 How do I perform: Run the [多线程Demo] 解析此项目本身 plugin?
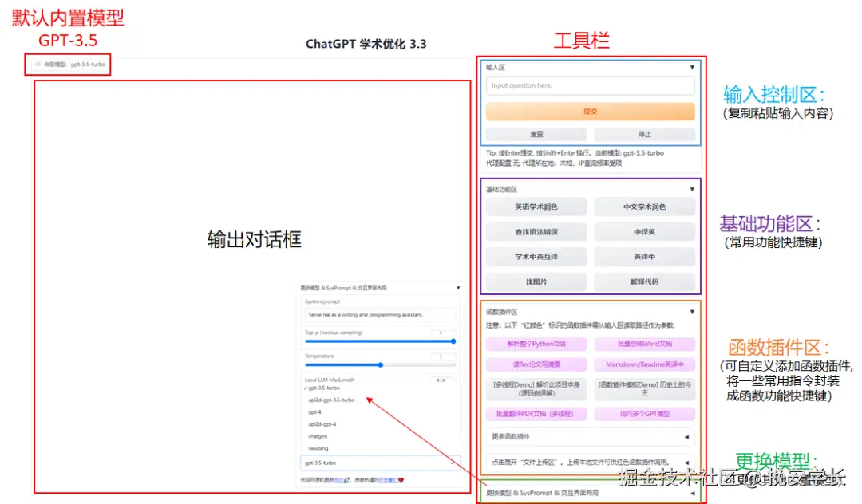point(536,388)
